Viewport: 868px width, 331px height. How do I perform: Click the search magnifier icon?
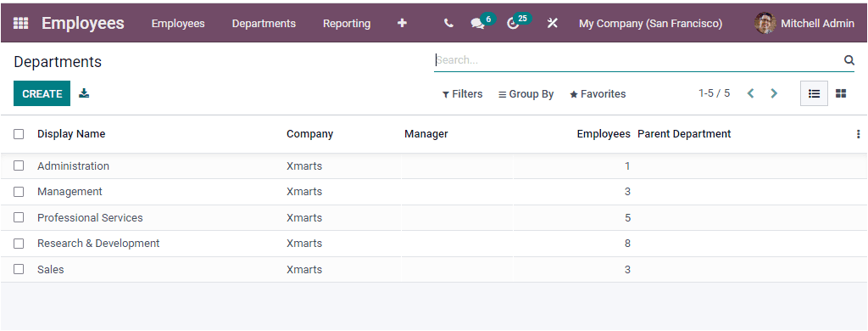[849, 60]
